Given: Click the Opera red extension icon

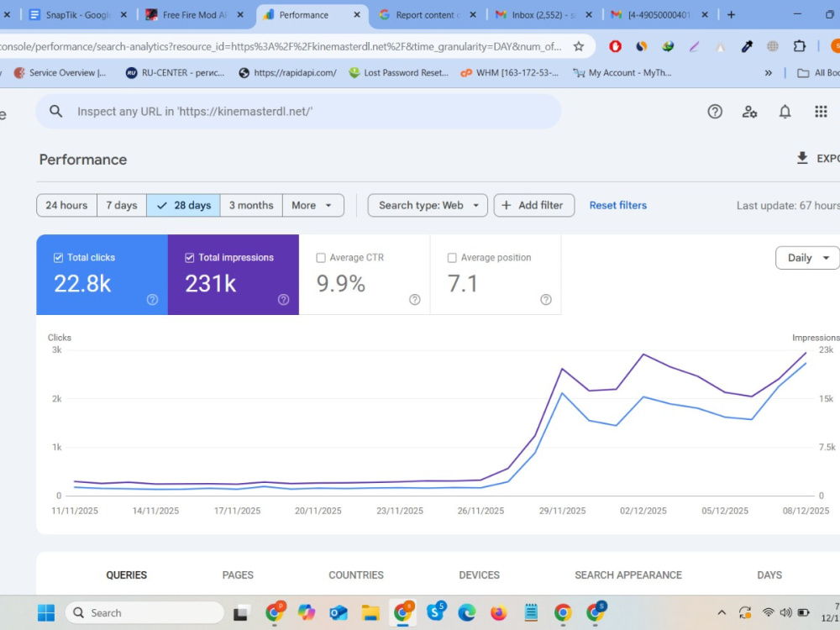Looking at the screenshot, I should (615, 46).
